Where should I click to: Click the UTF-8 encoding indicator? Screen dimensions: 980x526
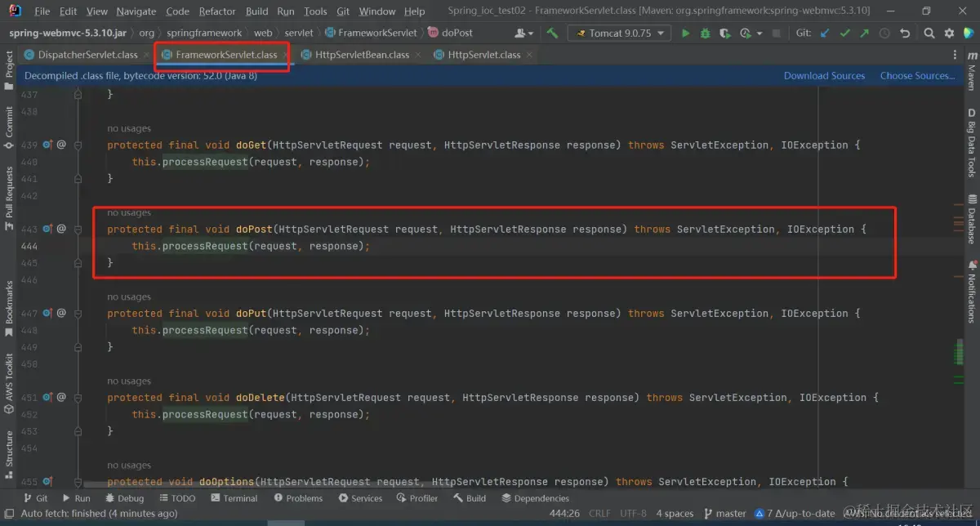tap(632, 513)
